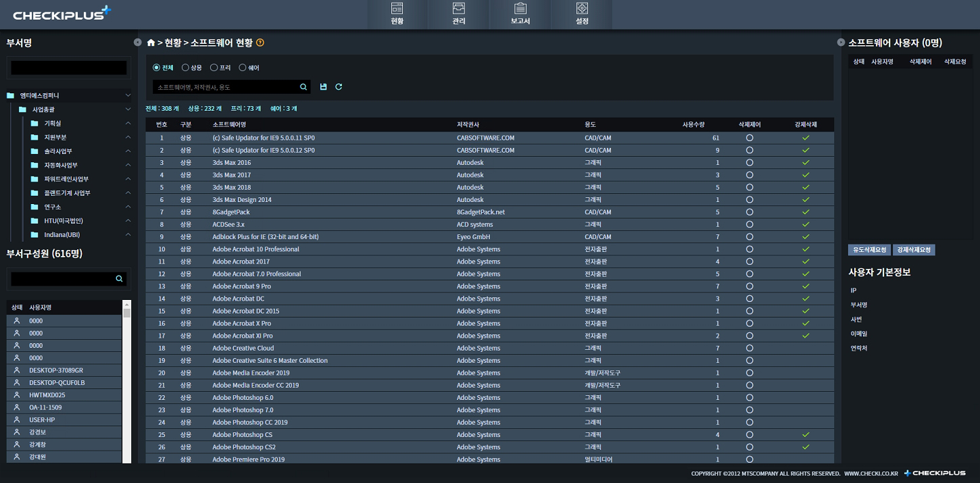The width and height of the screenshot is (980, 483).
Task: Open the 설정 top navigation tab
Action: tap(582, 14)
